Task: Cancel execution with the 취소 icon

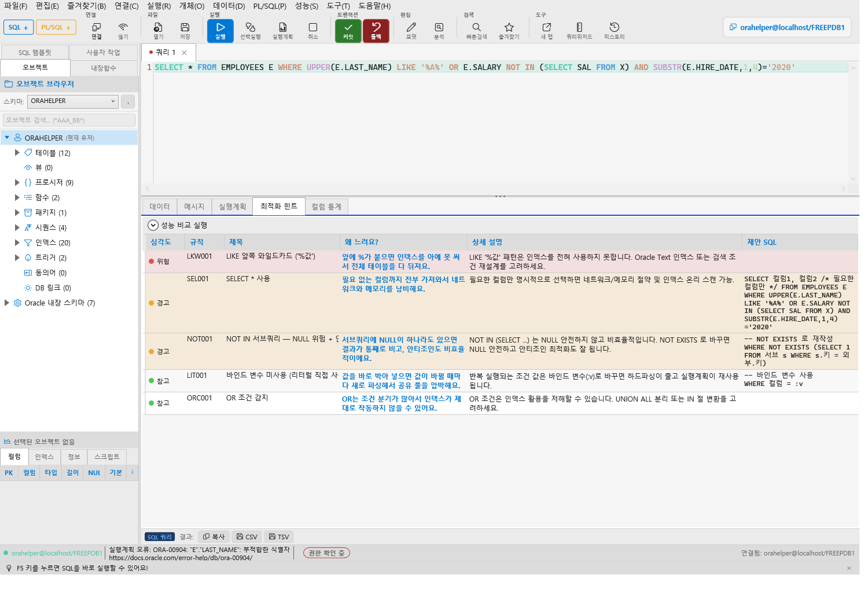Action: click(x=313, y=30)
